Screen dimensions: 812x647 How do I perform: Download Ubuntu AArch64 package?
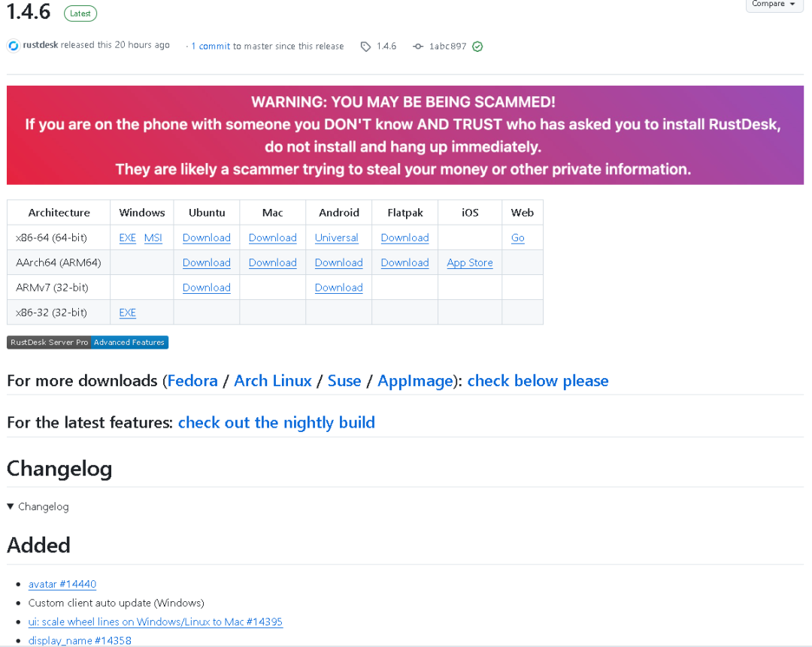(207, 262)
